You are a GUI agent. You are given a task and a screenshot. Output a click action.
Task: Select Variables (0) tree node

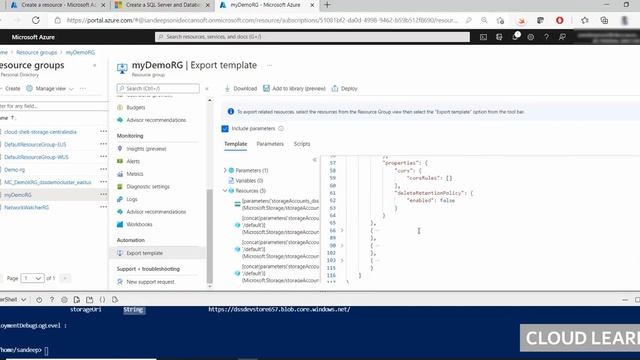pos(249,180)
